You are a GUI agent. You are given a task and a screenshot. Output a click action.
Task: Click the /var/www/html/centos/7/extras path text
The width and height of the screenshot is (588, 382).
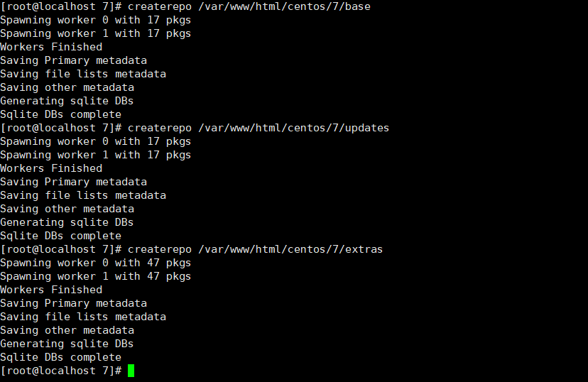pos(290,250)
